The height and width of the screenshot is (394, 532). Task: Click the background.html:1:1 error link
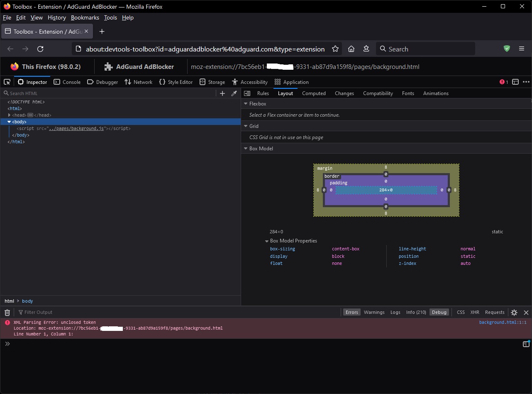pos(503,322)
